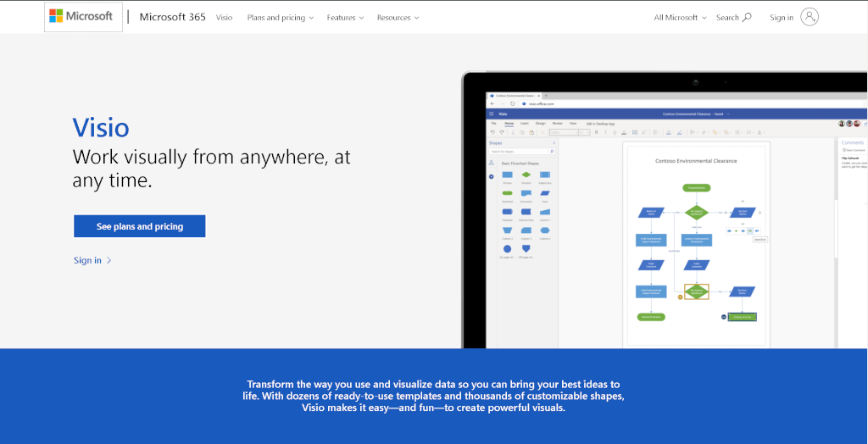Viewport: 868px width, 444px height.
Task: Pick the Database shape in Shapes panel
Action: pos(508,212)
